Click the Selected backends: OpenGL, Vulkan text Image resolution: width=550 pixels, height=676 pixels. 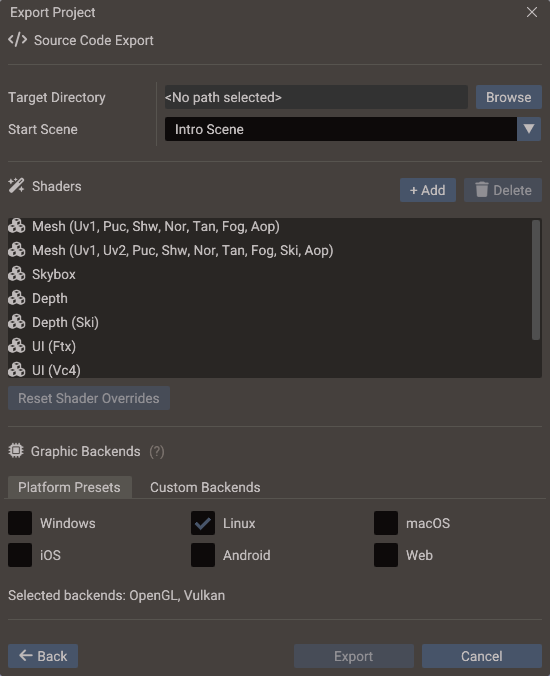coord(116,595)
